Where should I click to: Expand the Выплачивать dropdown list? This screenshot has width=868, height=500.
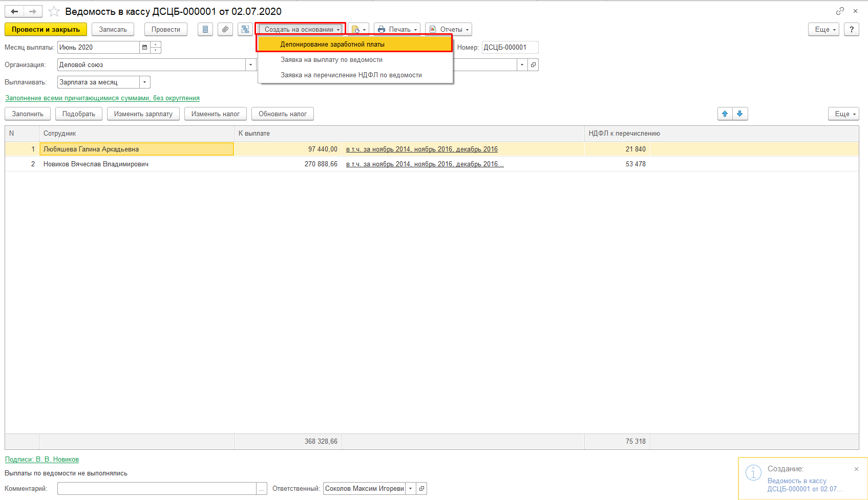click(145, 82)
